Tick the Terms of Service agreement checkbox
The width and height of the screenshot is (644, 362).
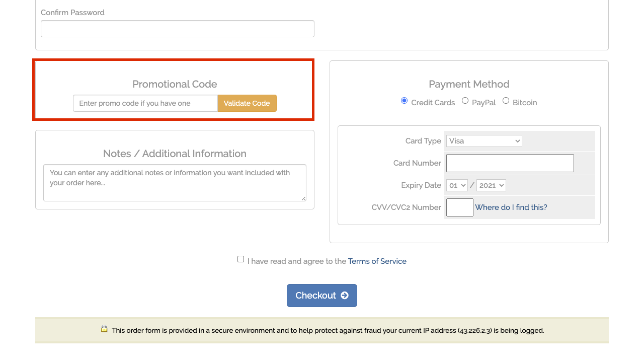pyautogui.click(x=240, y=259)
